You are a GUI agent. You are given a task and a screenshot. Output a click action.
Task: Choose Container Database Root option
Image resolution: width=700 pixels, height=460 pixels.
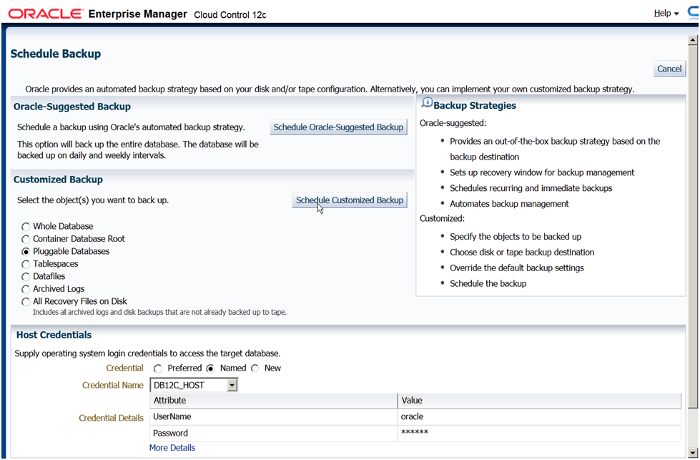click(x=25, y=239)
